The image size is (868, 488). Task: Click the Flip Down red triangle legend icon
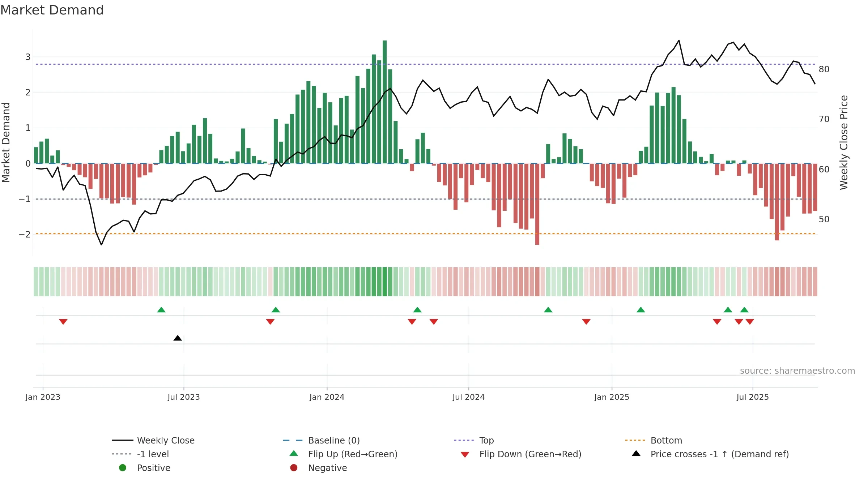[x=465, y=455]
